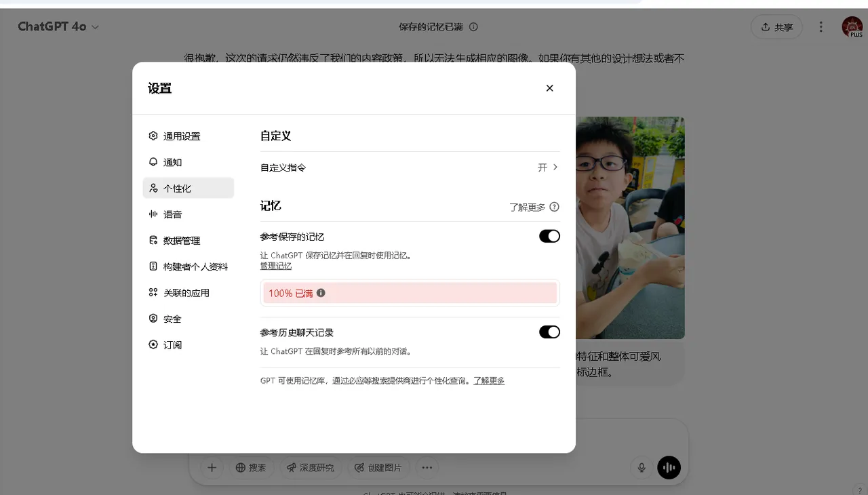Click the 共享 button
Viewport: 868px width, 495px height.
tap(776, 27)
